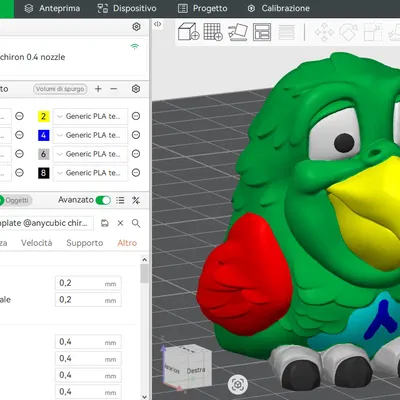
Task: Click yellow filament 2 color swatch
Action: click(x=43, y=116)
